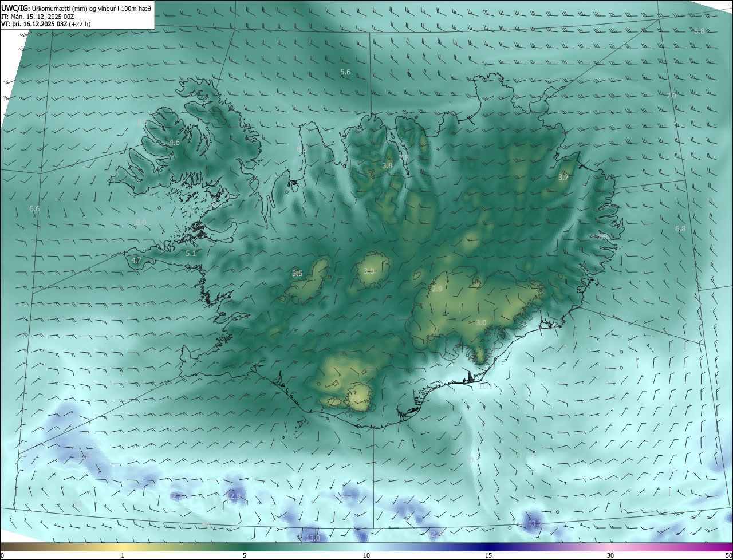Click the 10.1 value off the southeast coast
Image resolution: width=733 pixels, height=560 pixels.
tap(485, 387)
